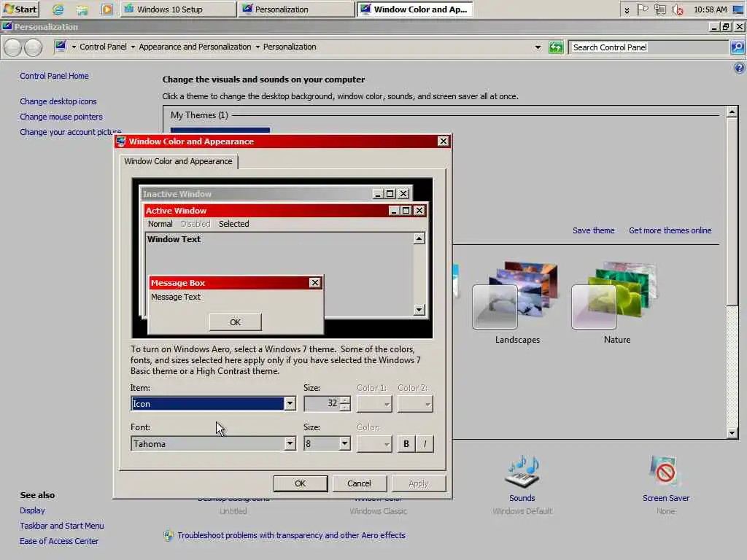The width and height of the screenshot is (747, 560).
Task: Open Ease of Access Center link
Action: pos(59,541)
